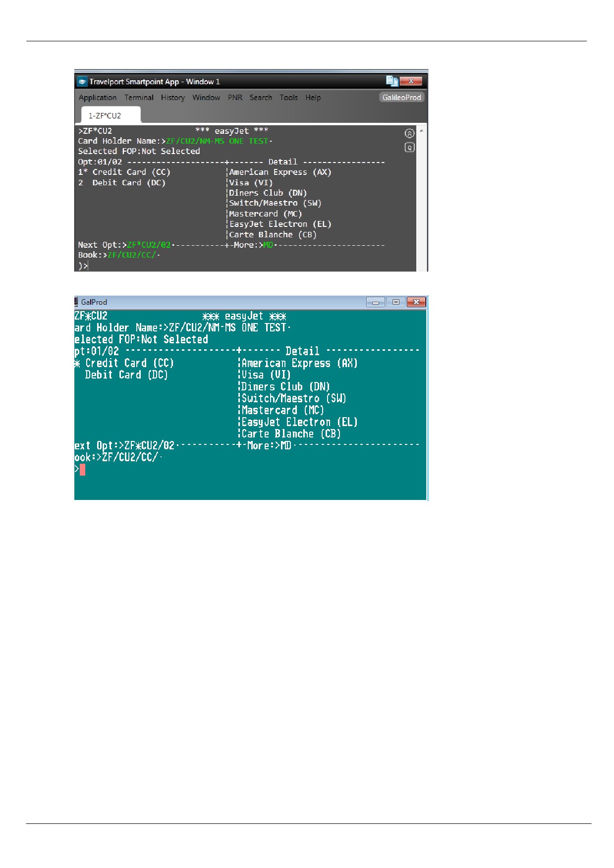
Task: Click Visa (VI) in Smartpoint window
Action: (x=251, y=182)
